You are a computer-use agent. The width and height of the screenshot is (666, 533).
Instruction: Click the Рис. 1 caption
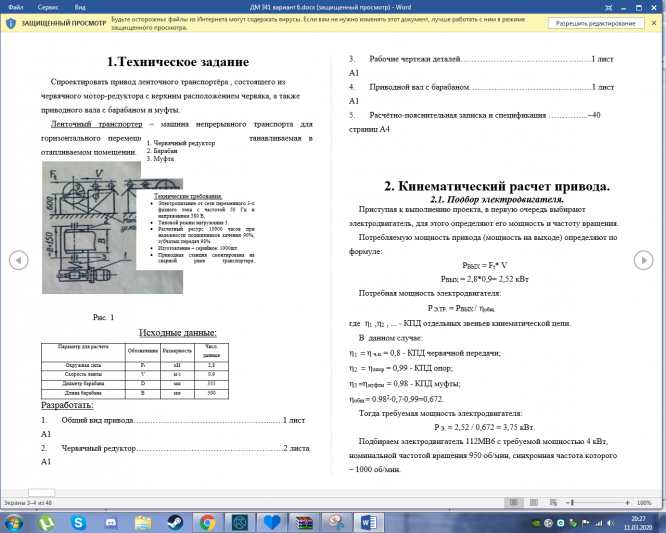point(103,317)
